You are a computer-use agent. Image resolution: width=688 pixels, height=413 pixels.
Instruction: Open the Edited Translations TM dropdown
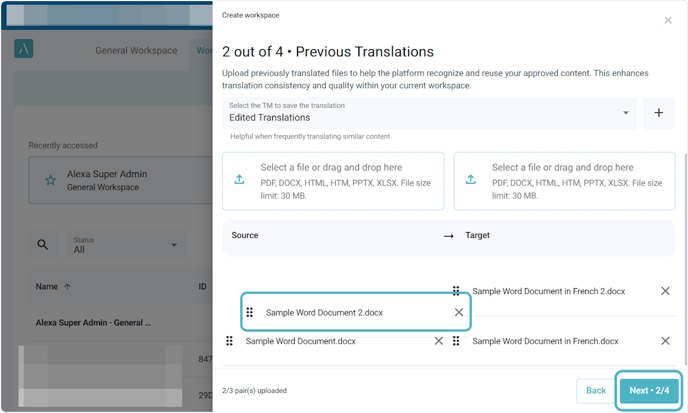[x=429, y=113]
